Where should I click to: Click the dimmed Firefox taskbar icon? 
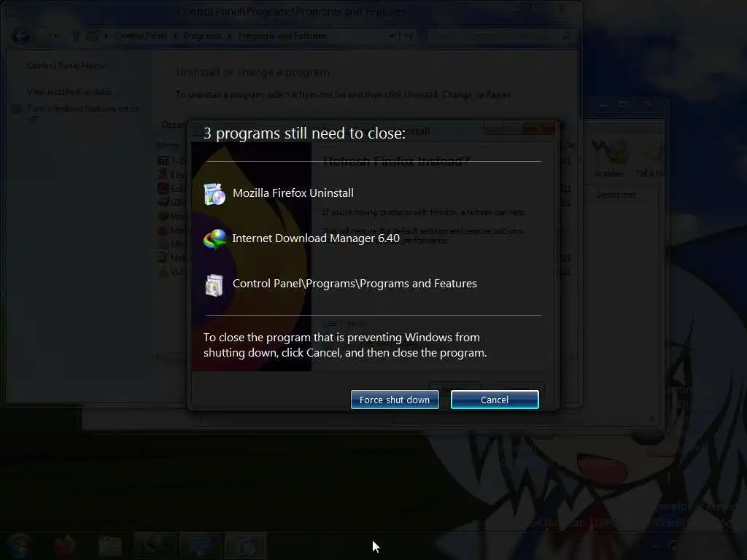65,546
